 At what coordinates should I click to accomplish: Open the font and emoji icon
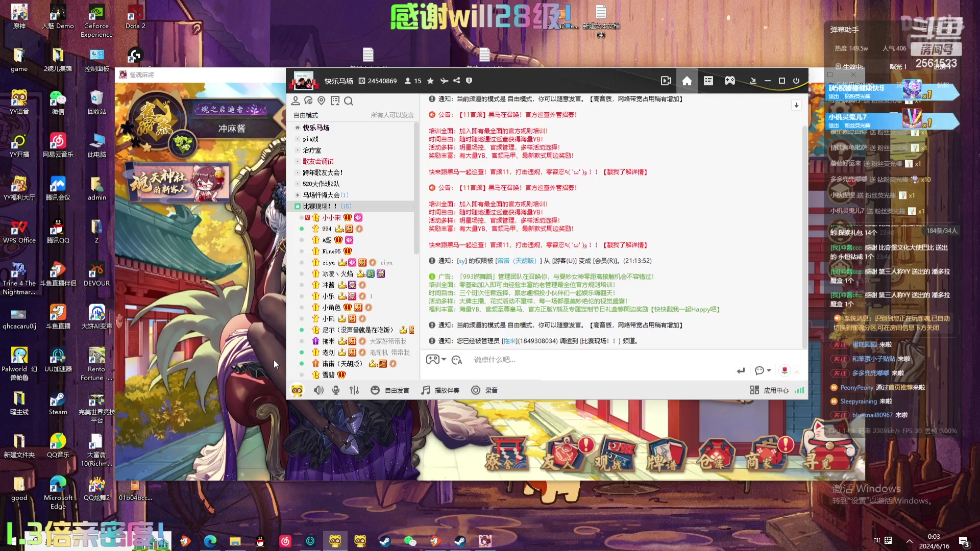(x=457, y=360)
